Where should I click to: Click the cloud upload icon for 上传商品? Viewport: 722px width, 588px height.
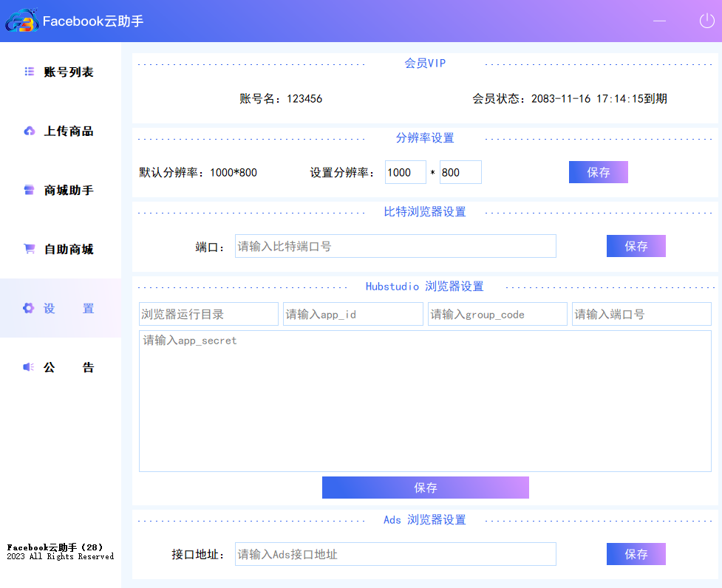pos(30,131)
